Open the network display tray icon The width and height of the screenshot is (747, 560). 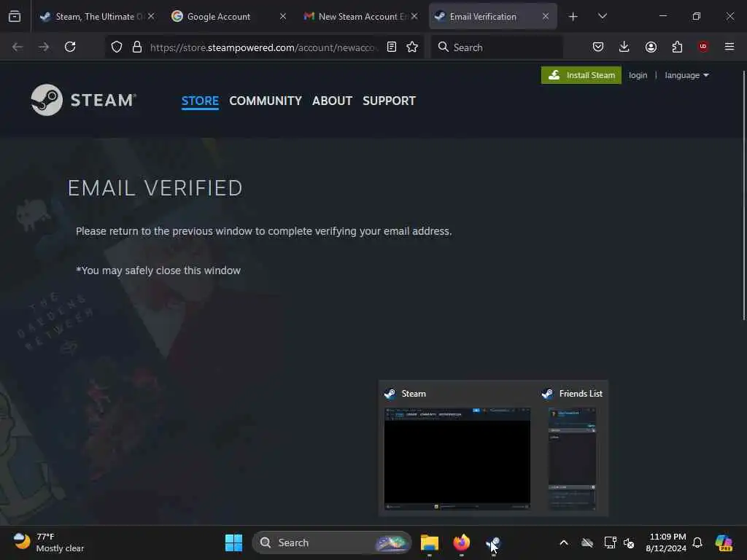pos(610,542)
